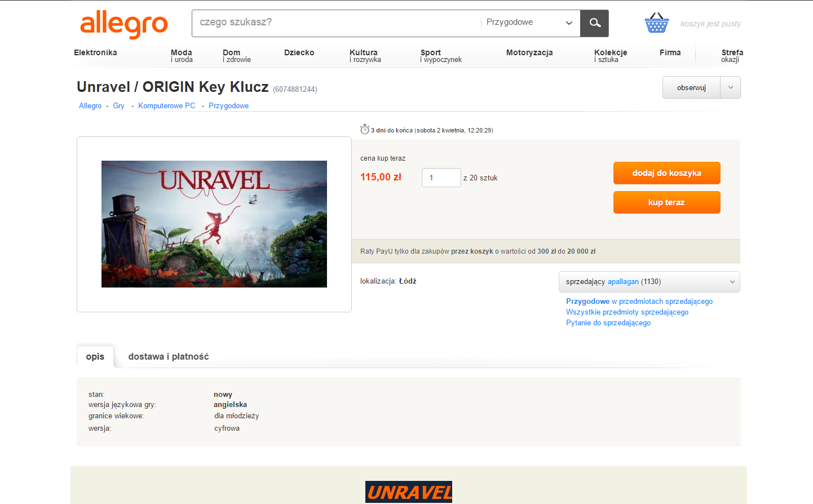Click the orange UNRAVEL banner logo
Viewport: 813px width, 504px height.
pos(409,492)
